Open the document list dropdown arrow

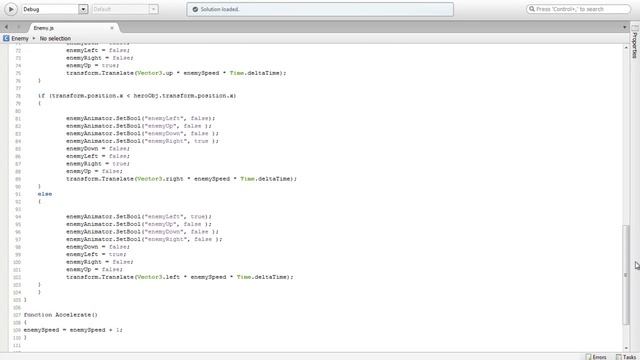coord(624,27)
